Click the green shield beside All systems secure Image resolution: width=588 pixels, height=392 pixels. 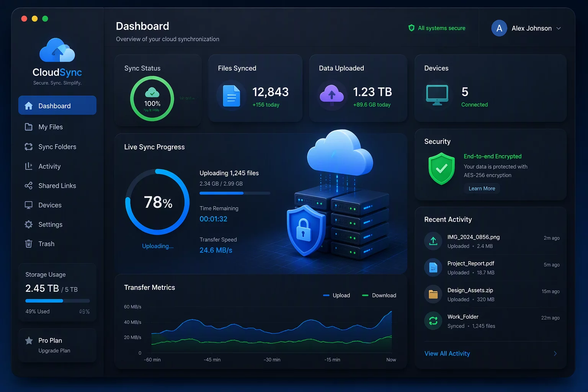coord(412,28)
